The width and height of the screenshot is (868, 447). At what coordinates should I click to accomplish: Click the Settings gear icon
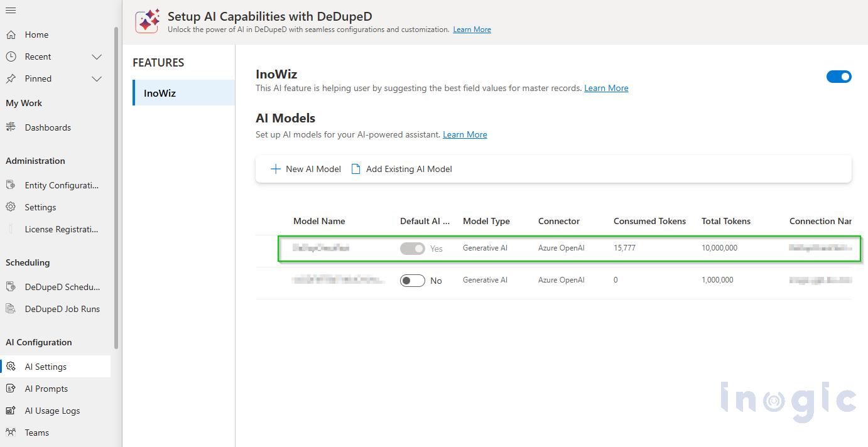(11, 207)
